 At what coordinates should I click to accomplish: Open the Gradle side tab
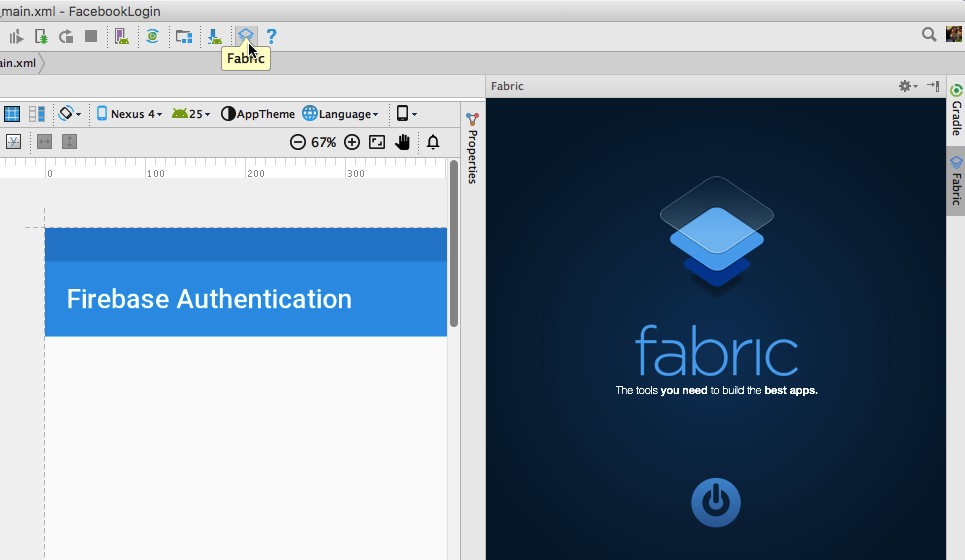click(x=956, y=111)
